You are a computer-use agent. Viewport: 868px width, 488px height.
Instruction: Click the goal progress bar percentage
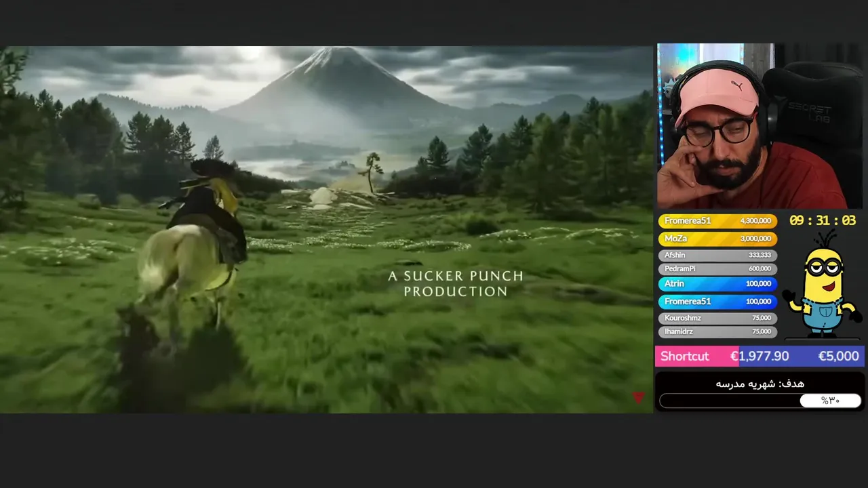point(831,401)
